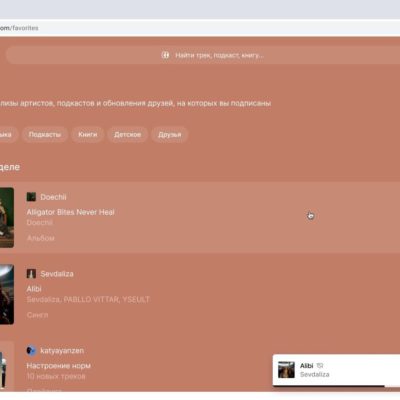Click the Sevdaliza artist name in the mini player
This screenshot has height=400, width=400.
click(x=314, y=374)
